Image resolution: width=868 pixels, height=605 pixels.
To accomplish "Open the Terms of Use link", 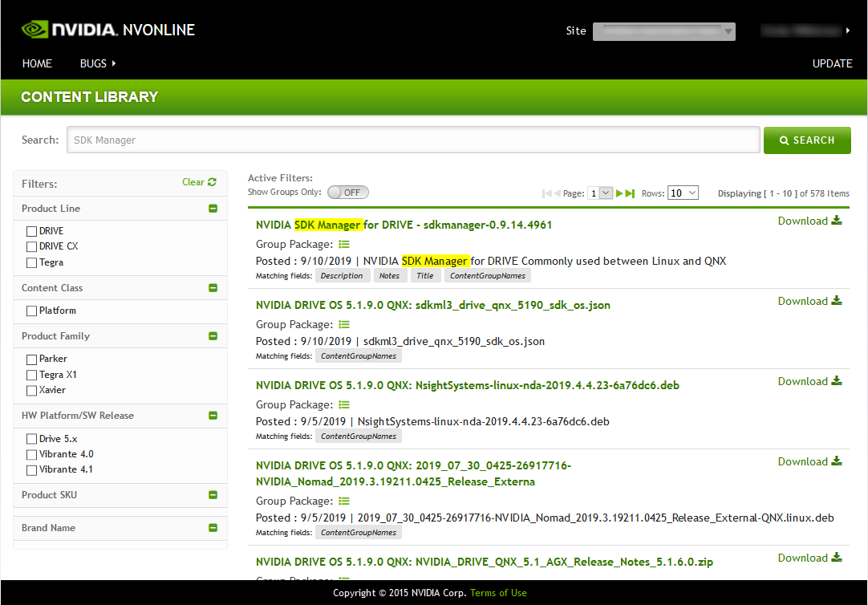I will pos(498,593).
